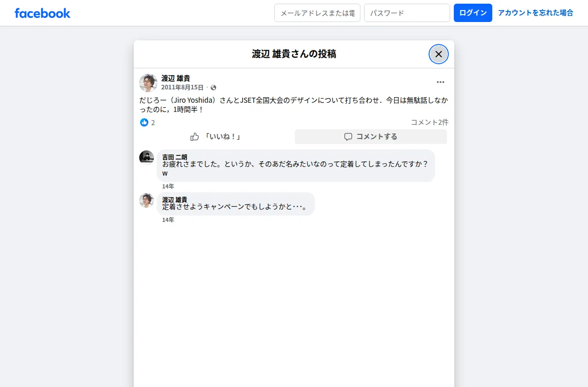Open 吉田 二朗 commenter avatar
This screenshot has height=387, width=588.
[147, 157]
